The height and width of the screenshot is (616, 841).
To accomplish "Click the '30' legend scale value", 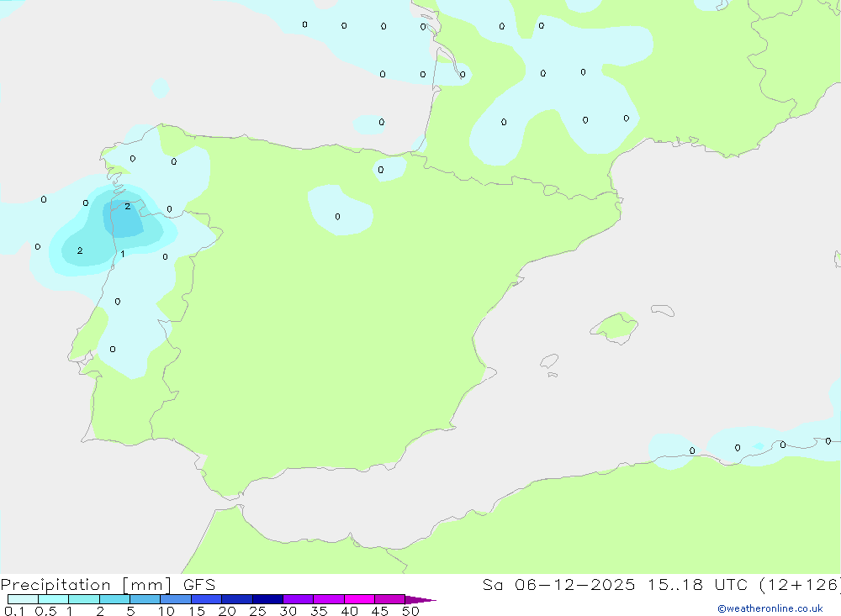I will pos(288,611).
